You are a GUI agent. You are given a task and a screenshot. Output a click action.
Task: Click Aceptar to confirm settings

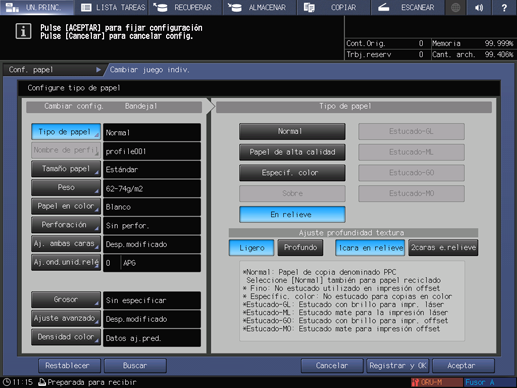pyautogui.click(x=463, y=366)
